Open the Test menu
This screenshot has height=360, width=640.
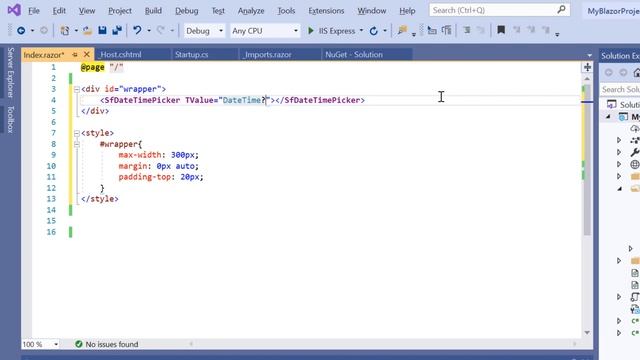point(218,11)
